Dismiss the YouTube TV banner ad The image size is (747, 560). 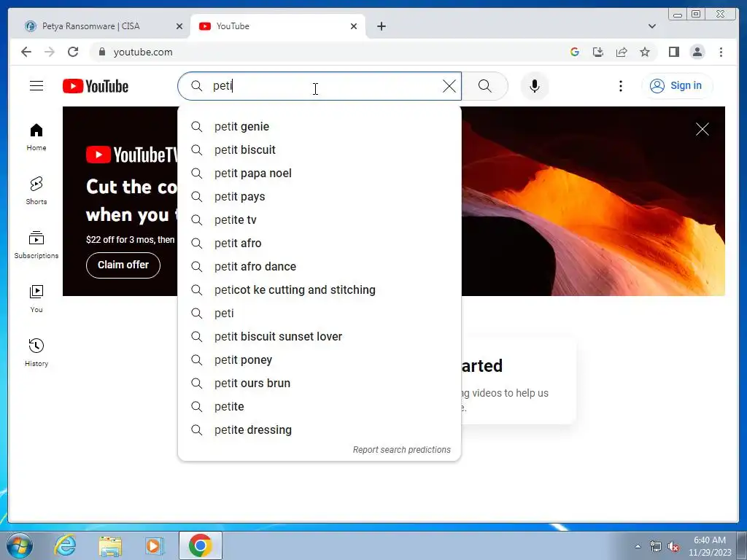pos(702,129)
